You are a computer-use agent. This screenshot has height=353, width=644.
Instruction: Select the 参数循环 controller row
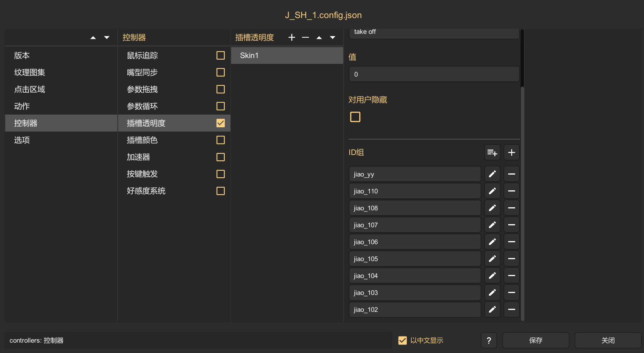coord(174,106)
